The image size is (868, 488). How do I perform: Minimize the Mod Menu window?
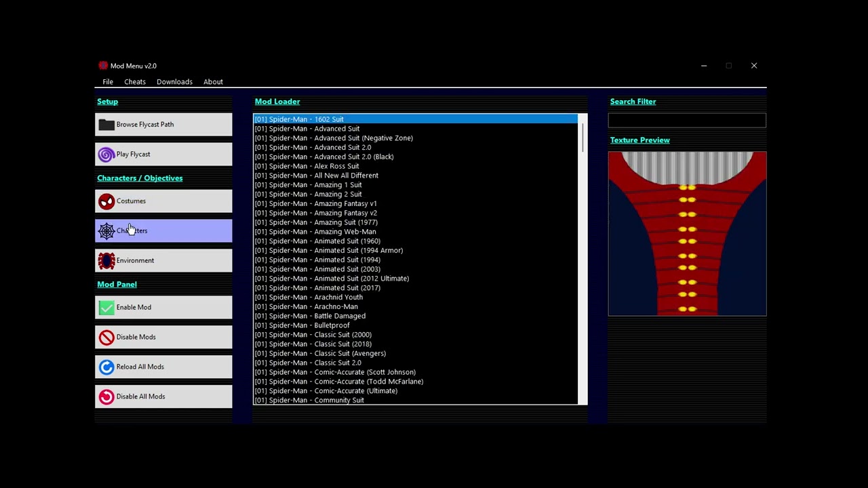click(704, 66)
